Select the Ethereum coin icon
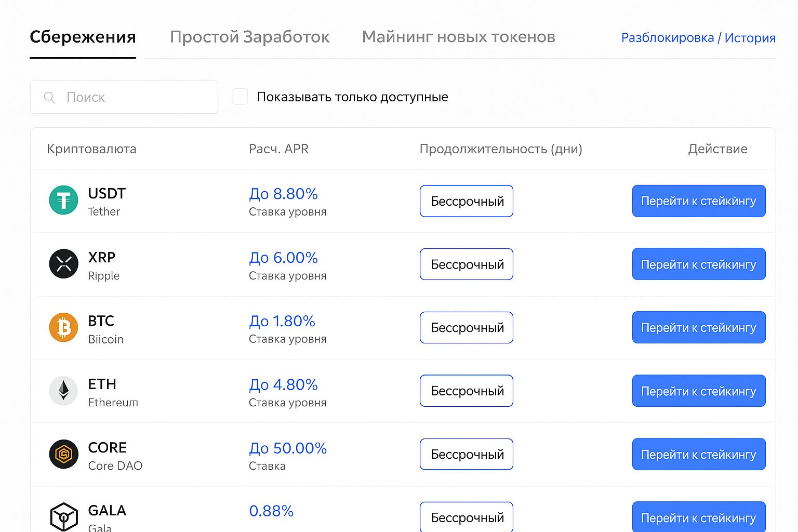Screen dimensions: 798x532 pyautogui.click(x=63, y=390)
